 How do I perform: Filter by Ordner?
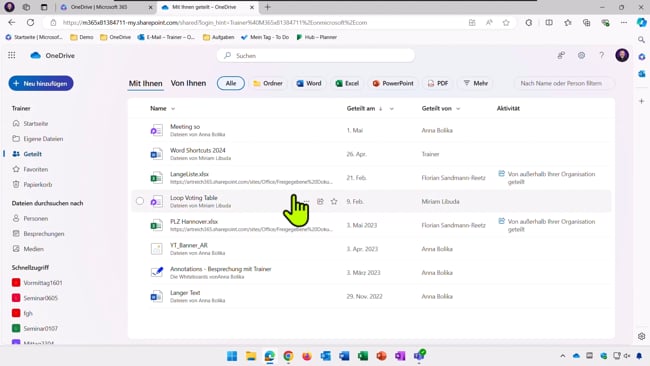tap(268, 83)
